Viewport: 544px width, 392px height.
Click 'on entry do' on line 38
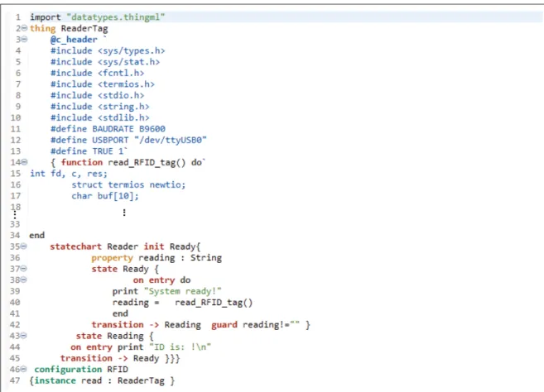(x=161, y=280)
